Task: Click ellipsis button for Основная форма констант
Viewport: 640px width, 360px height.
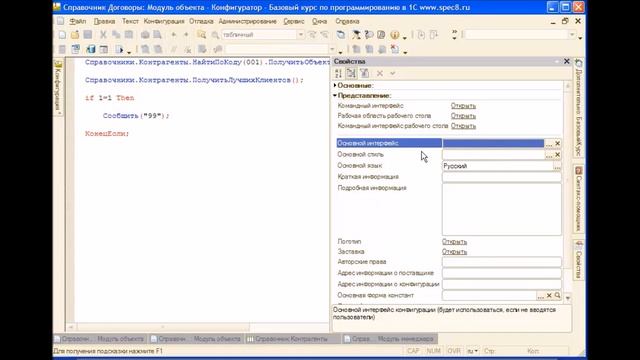Action: (541, 295)
